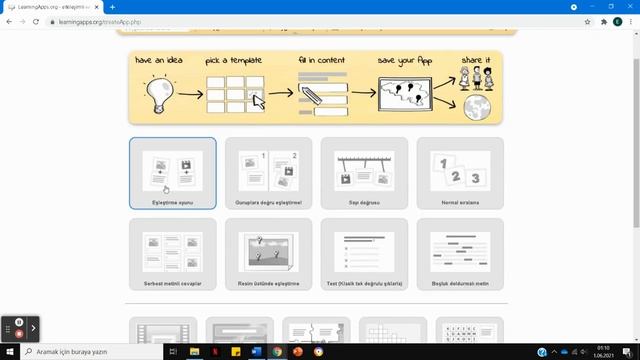Click the browser forward arrow

22,22
